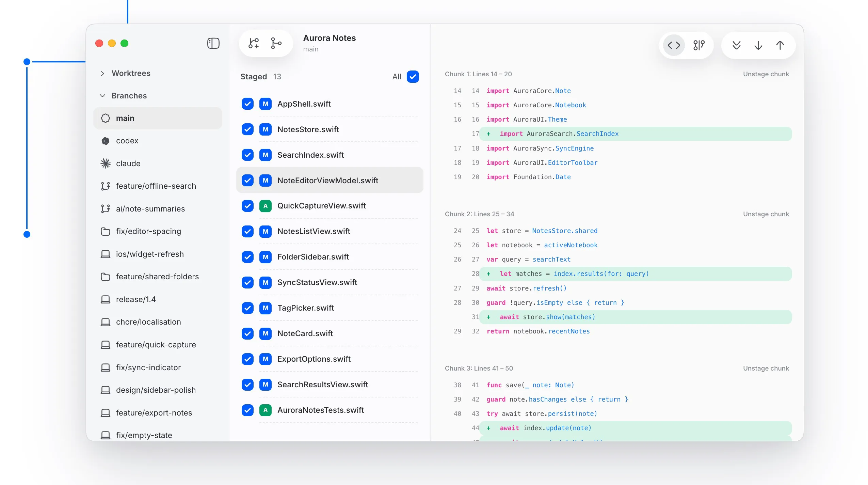Select the FolderSidebar.swift file
This screenshot has width=868, height=485.
click(329, 257)
